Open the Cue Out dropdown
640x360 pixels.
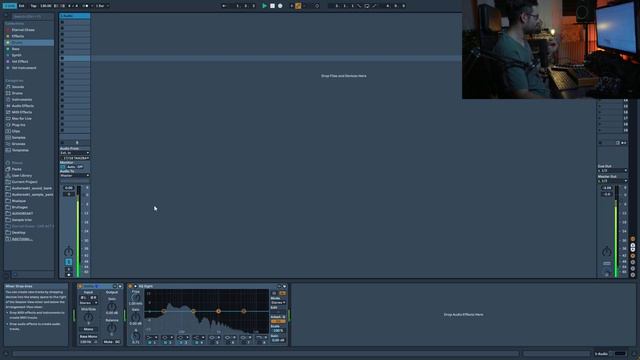613,171
